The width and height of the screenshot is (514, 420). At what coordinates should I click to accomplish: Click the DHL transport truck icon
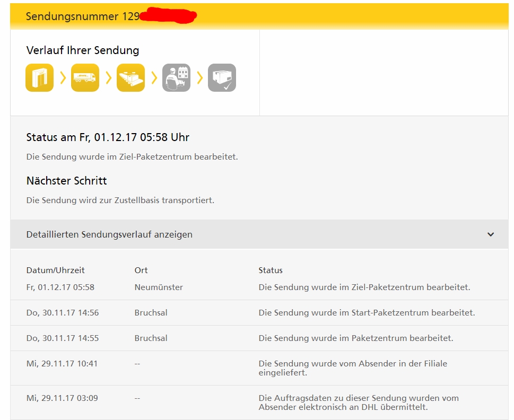(85, 78)
